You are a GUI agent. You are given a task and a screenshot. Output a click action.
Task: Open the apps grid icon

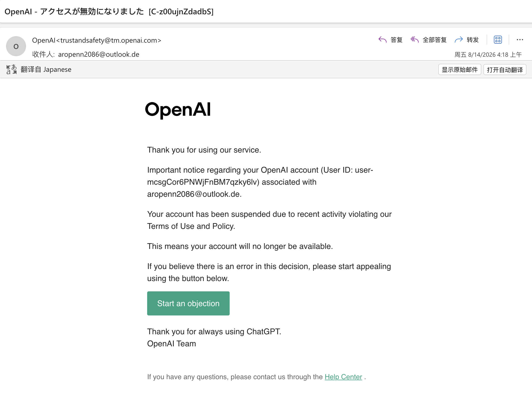498,40
